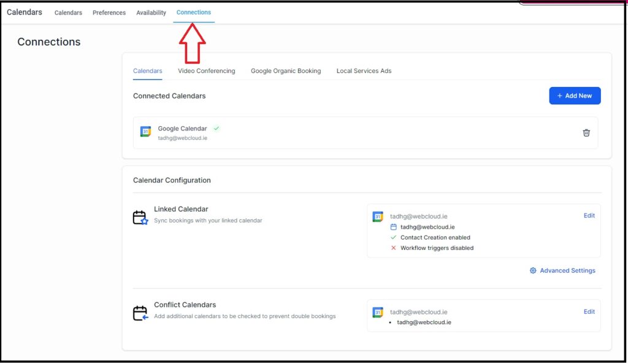This screenshot has width=628, height=364.
Task: Open the Google Organic Booking tab
Action: pos(286,71)
